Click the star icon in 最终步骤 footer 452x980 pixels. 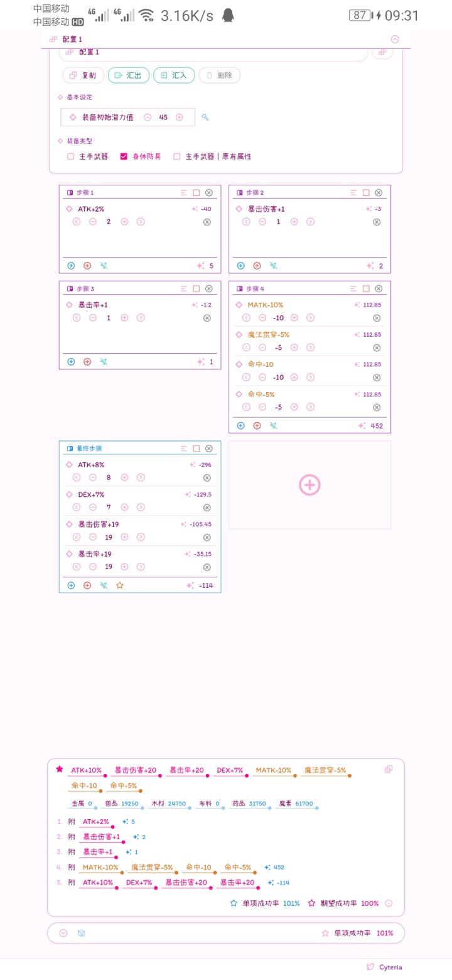[x=120, y=585]
